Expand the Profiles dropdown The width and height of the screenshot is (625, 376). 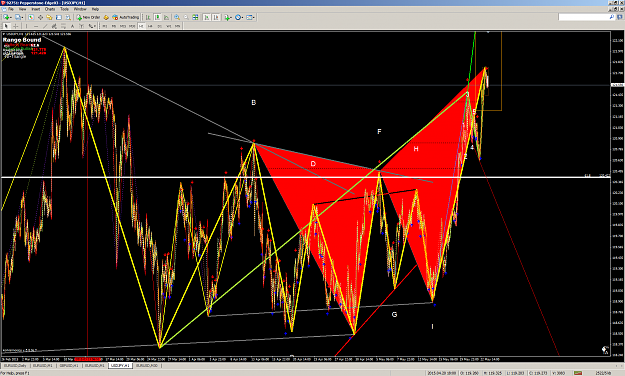(22, 17)
